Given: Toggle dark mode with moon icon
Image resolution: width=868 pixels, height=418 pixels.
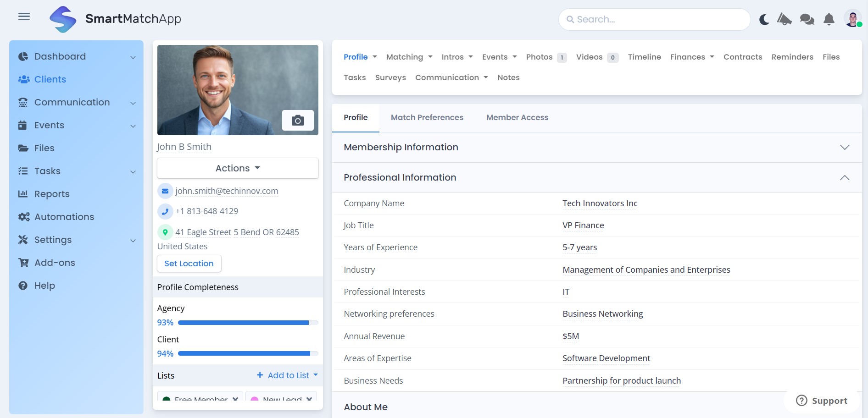Looking at the screenshot, I should (764, 20).
